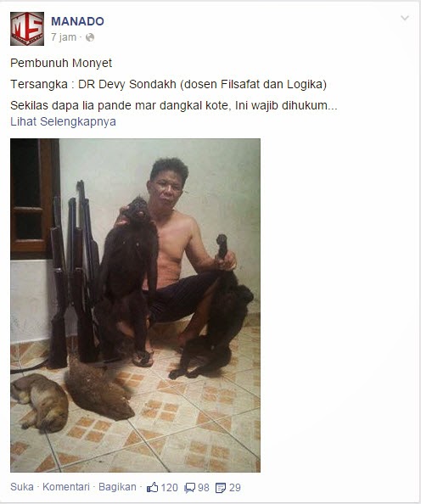421x504 pixels.
Task: Open the post via the 7 jam timestamp
Action: tap(64, 37)
